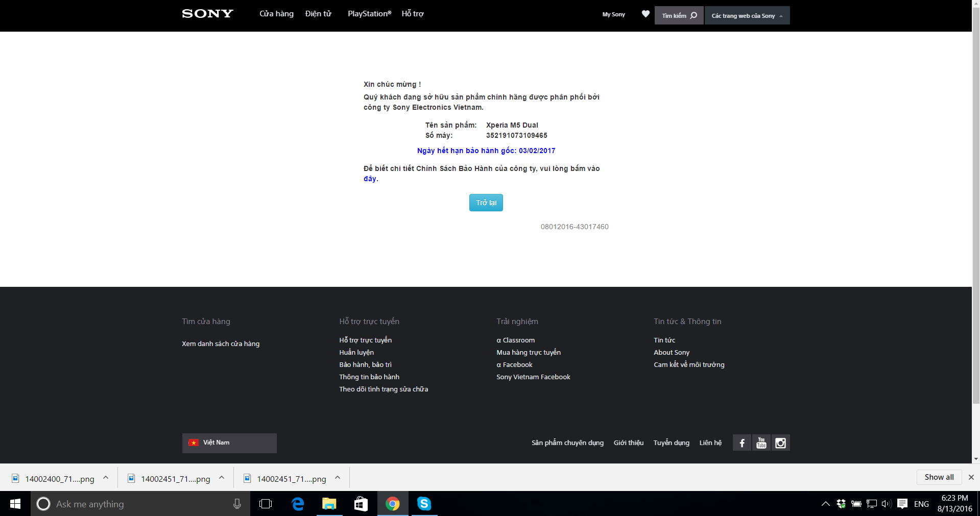Close the downloads bar
The height and width of the screenshot is (516, 980).
[x=971, y=477]
